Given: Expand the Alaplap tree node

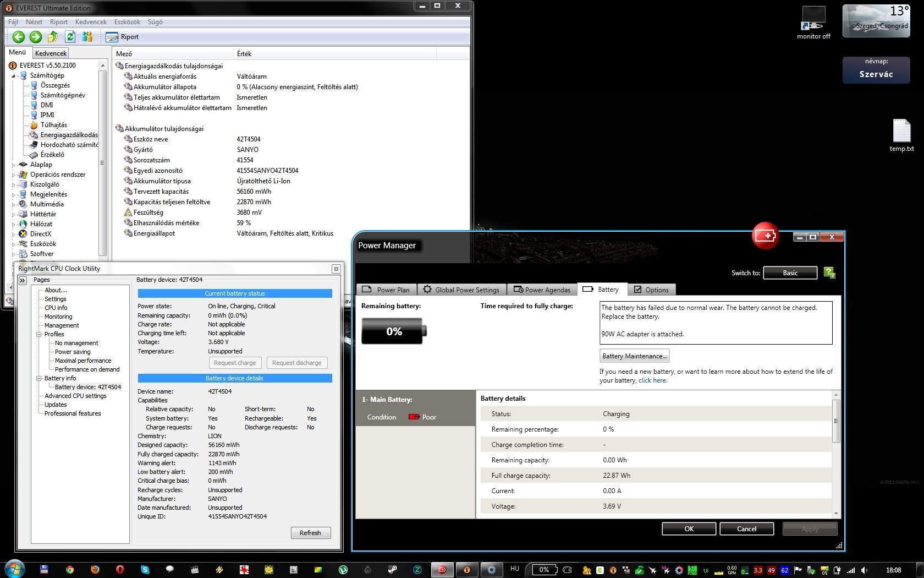Looking at the screenshot, I should click(14, 165).
